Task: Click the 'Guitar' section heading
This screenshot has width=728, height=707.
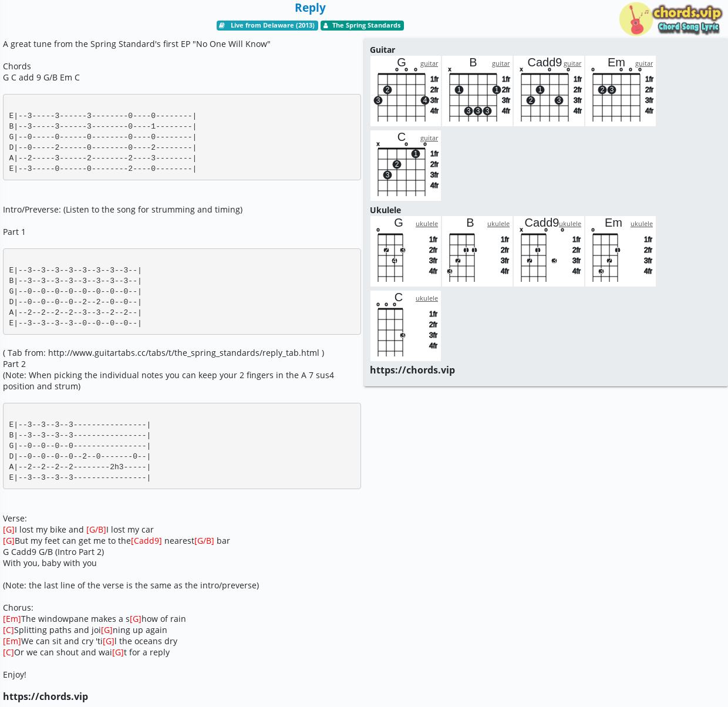Action: pyautogui.click(x=382, y=50)
